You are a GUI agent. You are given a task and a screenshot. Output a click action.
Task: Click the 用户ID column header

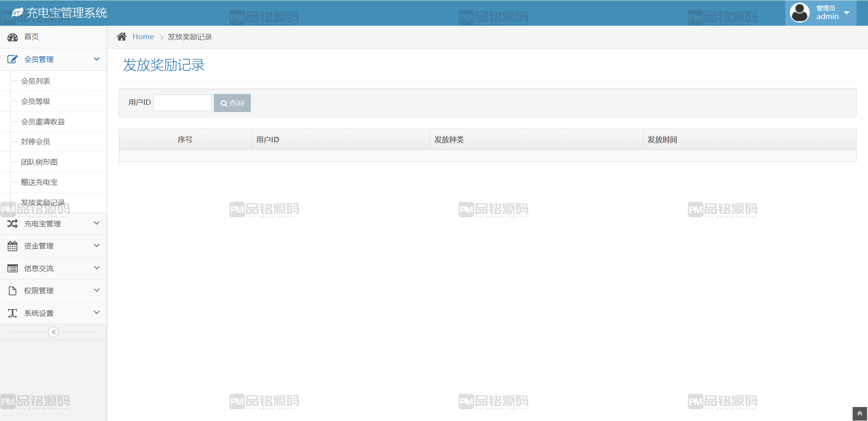pyautogui.click(x=340, y=140)
